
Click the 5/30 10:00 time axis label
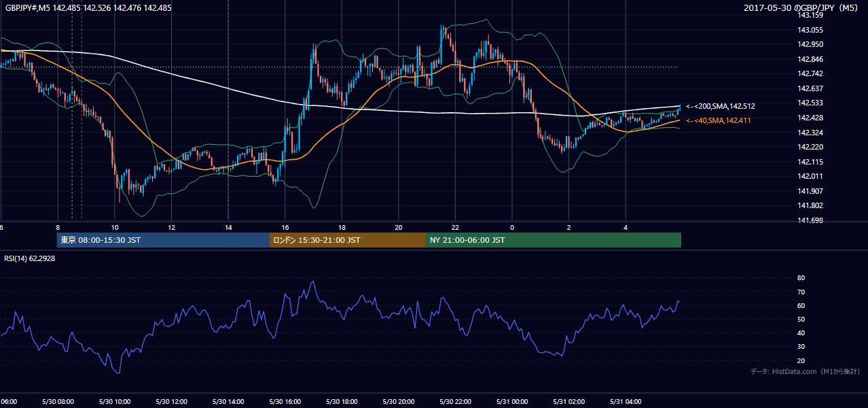coord(115,402)
